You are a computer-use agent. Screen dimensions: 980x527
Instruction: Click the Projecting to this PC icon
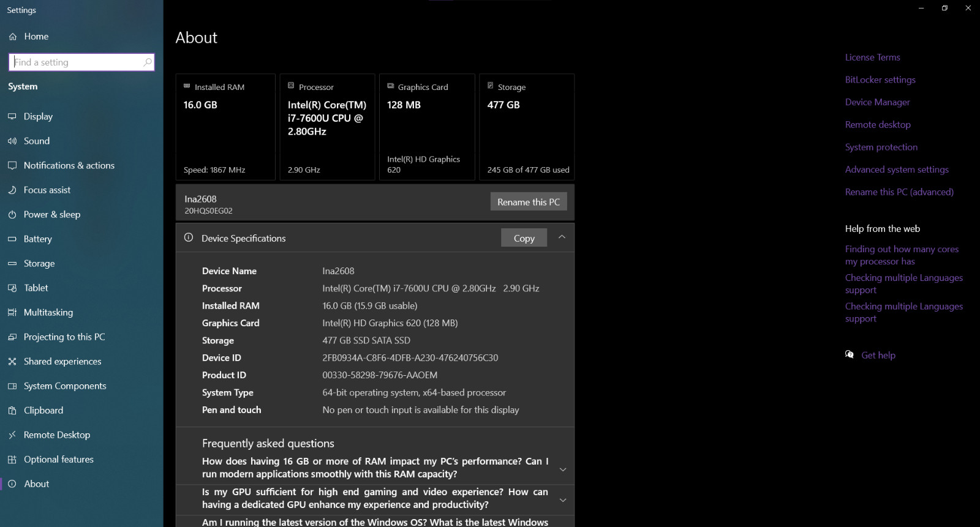pyautogui.click(x=12, y=337)
